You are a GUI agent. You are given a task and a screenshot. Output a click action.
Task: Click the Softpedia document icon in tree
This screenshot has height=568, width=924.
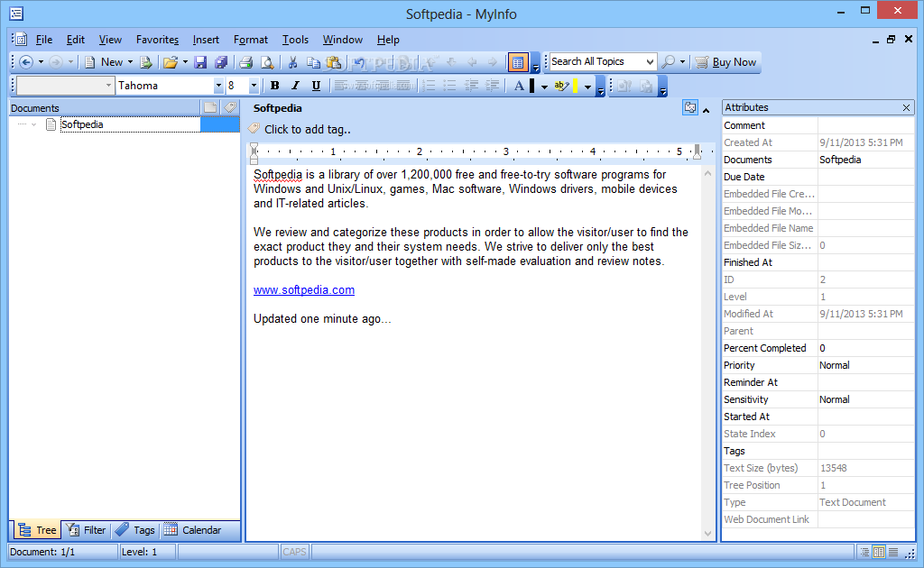click(x=51, y=124)
